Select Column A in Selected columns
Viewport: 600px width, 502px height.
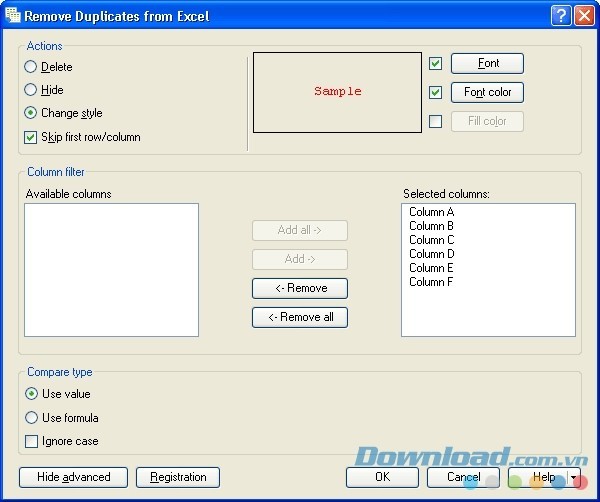(431, 212)
